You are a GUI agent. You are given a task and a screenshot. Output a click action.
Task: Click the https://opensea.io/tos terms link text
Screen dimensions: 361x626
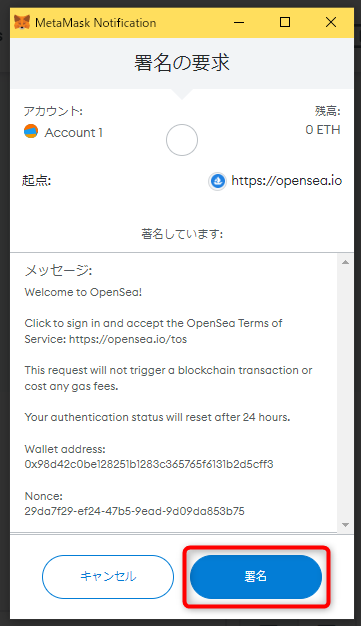tap(128, 339)
